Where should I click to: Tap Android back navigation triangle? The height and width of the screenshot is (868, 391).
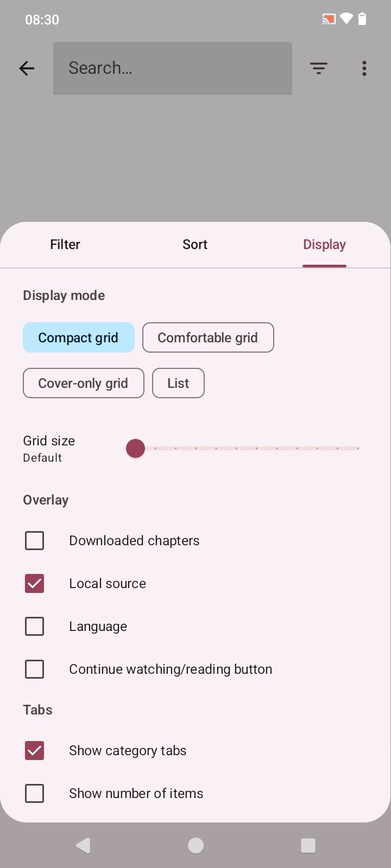coord(83,845)
